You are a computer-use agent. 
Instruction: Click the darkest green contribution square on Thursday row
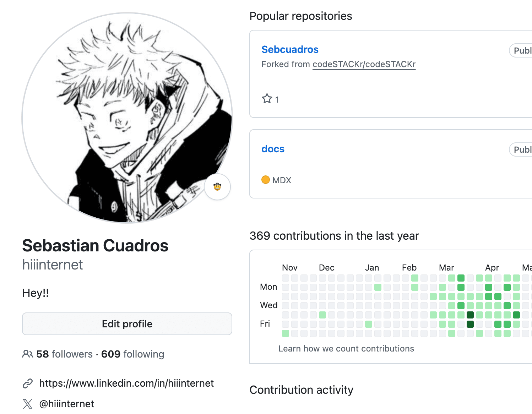click(470, 315)
